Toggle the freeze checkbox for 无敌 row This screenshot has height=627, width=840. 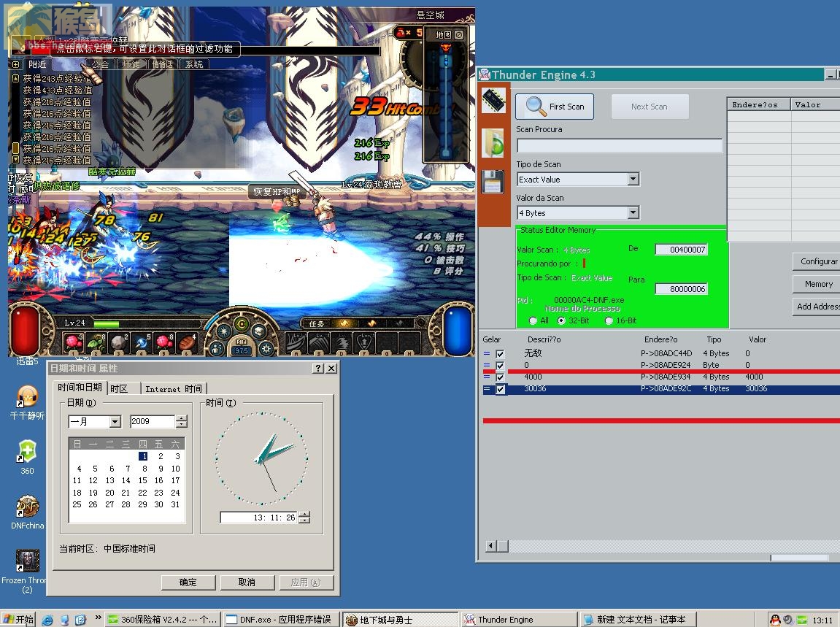500,354
